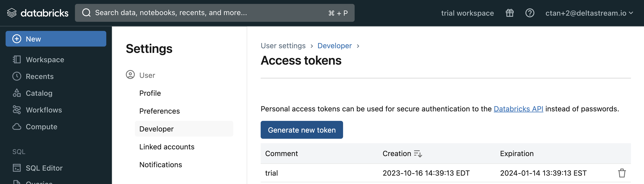Delete the trial token with trash icon
Viewport: 644px width, 184px height.
(622, 173)
